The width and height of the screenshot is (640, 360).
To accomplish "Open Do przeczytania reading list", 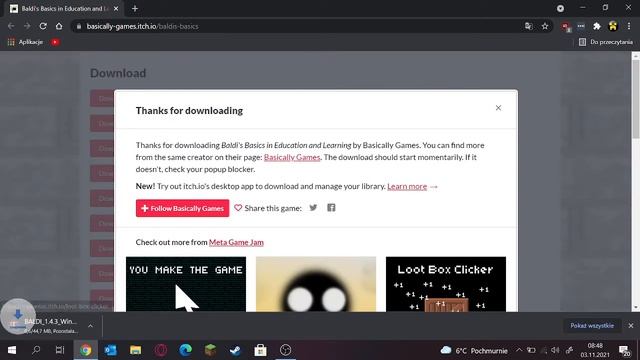I will pos(606,42).
